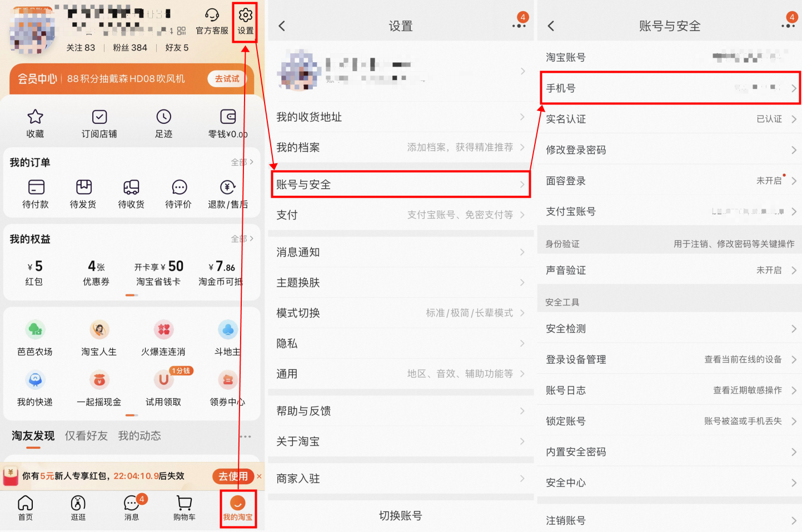Viewport: 802px width, 532px height.
Task: Open 购物车 in bottom navigation
Action: click(x=185, y=508)
